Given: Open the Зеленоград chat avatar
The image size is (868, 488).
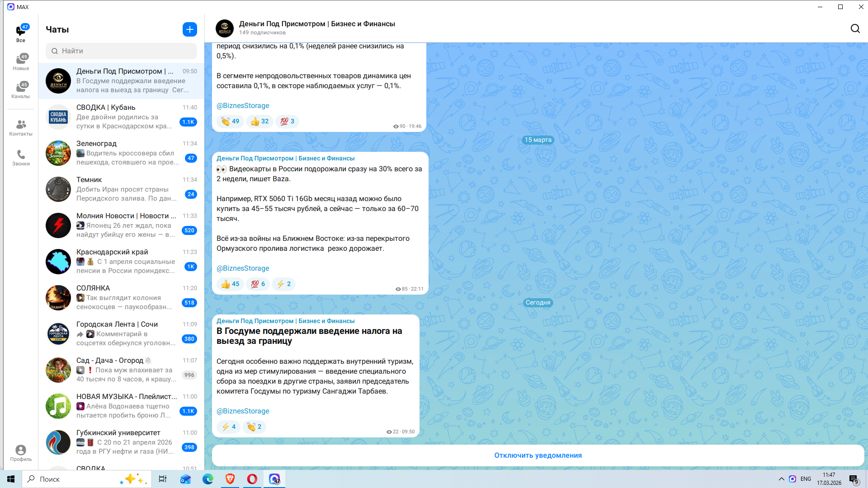Looking at the screenshot, I should click(x=58, y=153).
